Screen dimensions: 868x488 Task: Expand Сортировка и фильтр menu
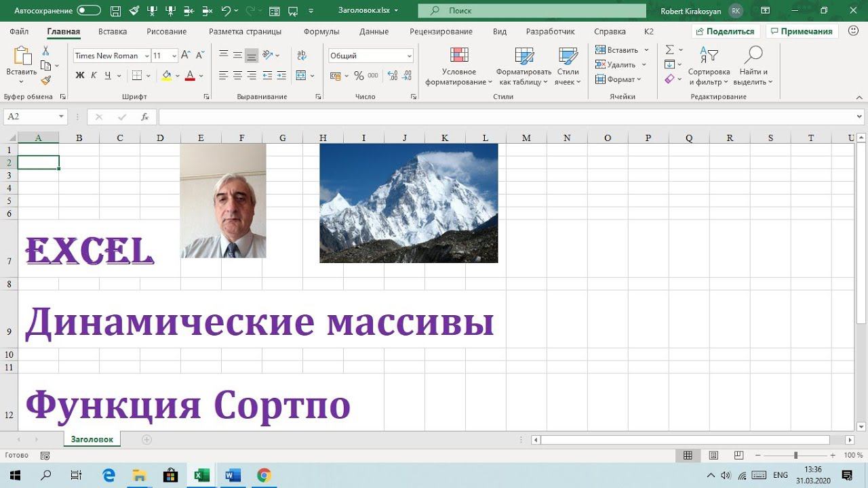[x=709, y=66]
